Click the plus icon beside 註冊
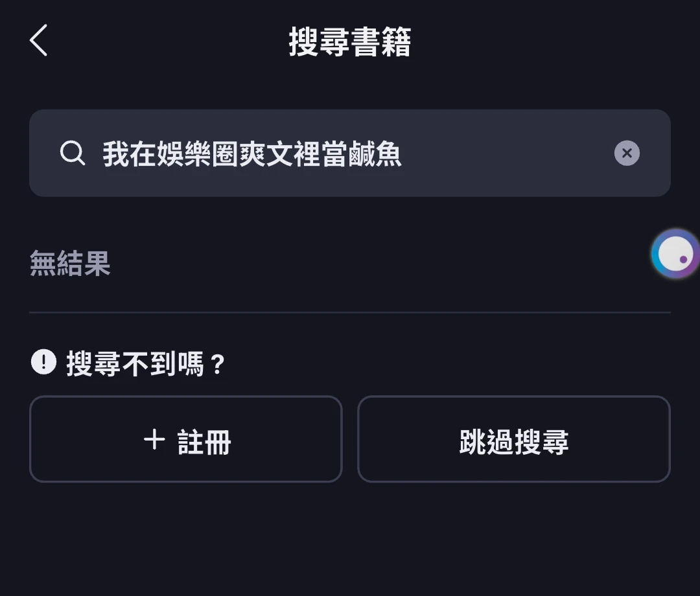 [x=154, y=440]
